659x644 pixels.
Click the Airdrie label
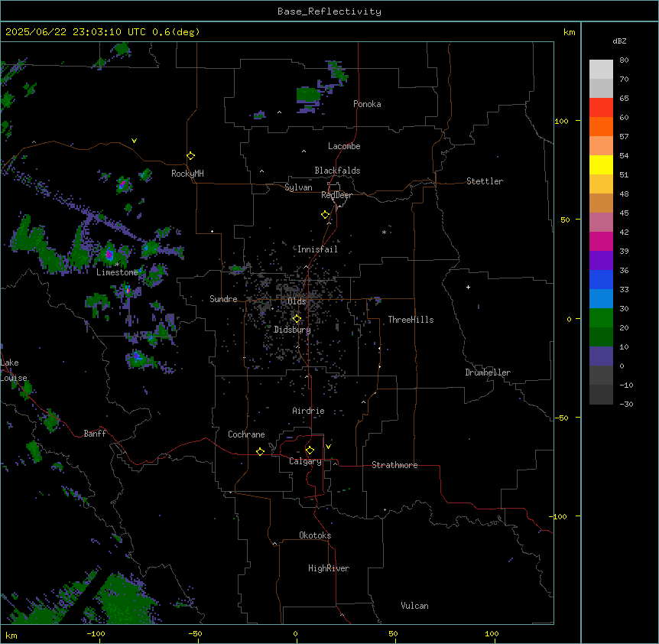click(x=308, y=411)
